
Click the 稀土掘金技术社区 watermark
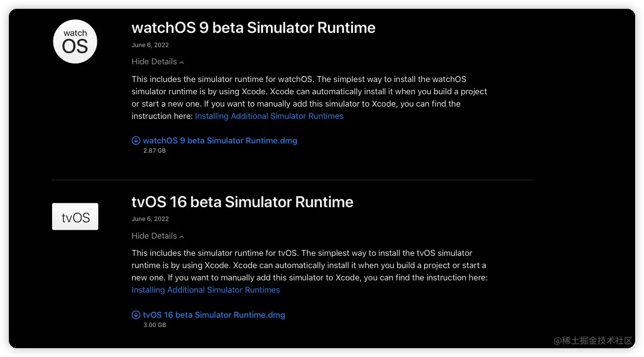[593, 340]
